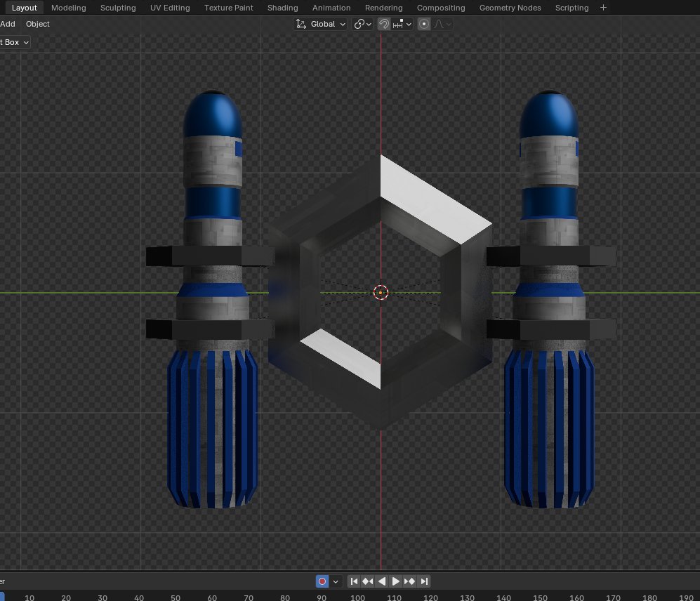Open the Add menu
700x601 pixels.
click(8, 24)
